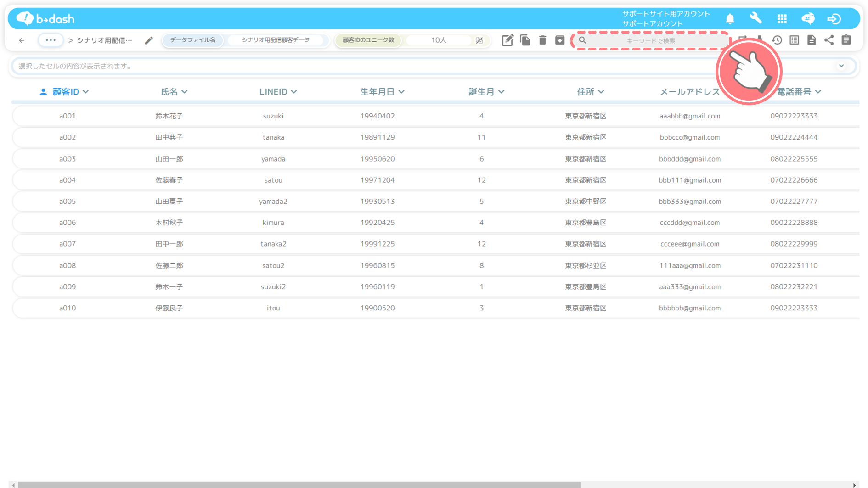Select phone cell 07022231110

click(x=794, y=265)
